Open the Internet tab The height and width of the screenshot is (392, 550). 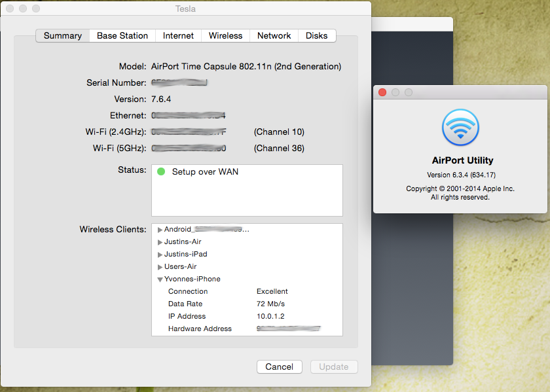tap(178, 36)
